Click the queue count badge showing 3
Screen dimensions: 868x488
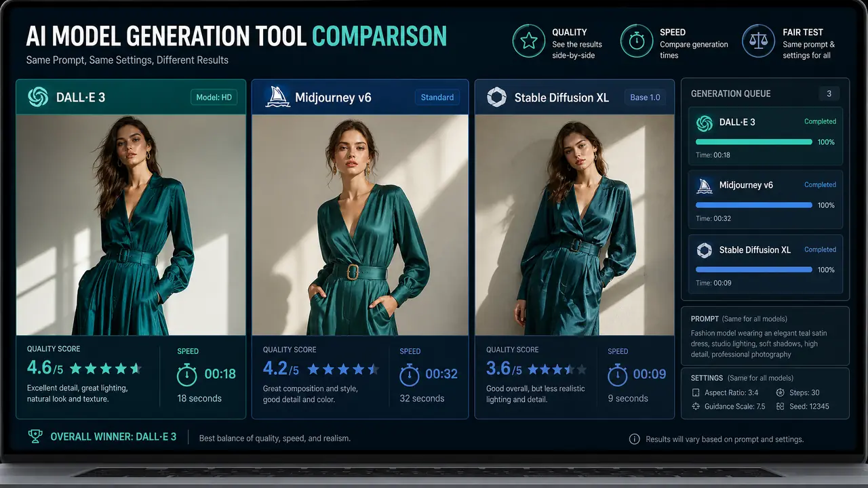829,94
